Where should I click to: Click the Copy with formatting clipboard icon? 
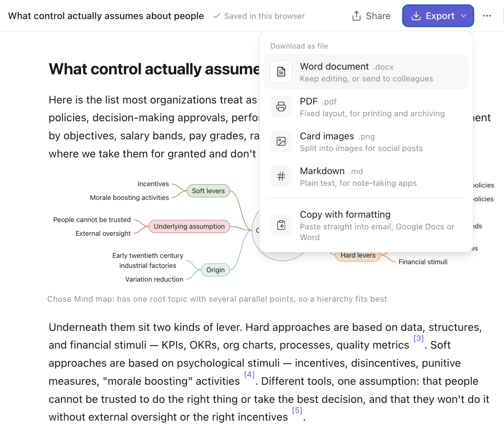click(x=281, y=225)
